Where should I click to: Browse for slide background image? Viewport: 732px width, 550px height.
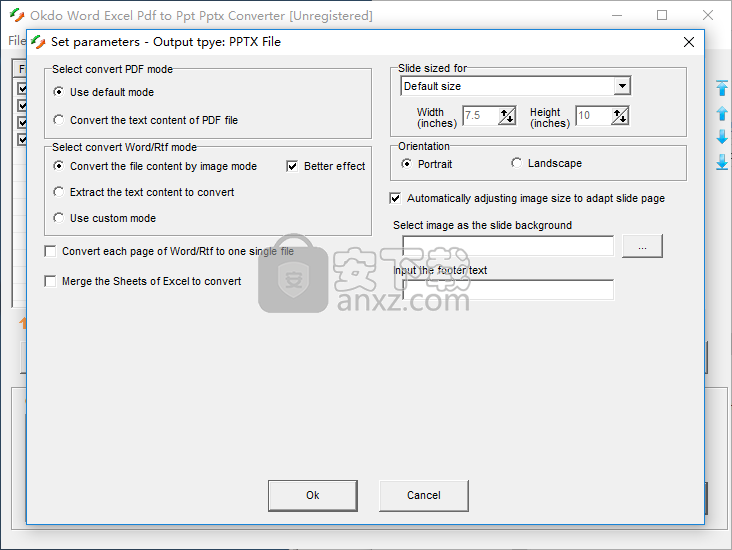642,246
